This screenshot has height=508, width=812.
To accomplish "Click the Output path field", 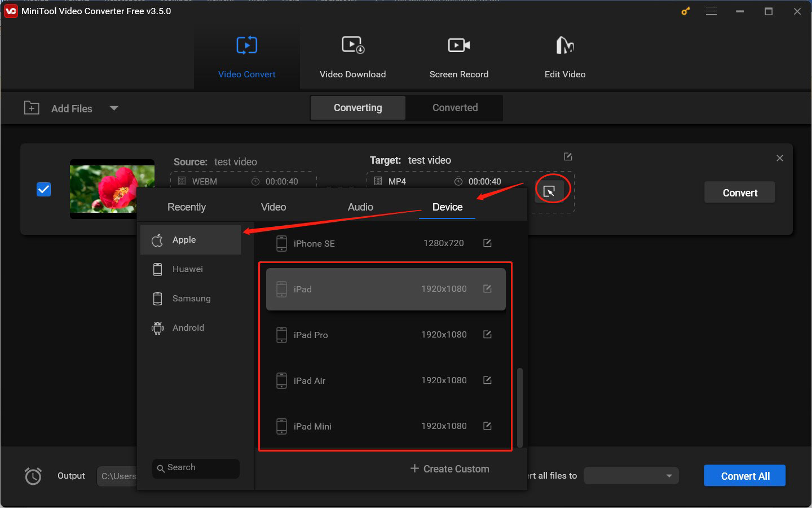I will (117, 476).
